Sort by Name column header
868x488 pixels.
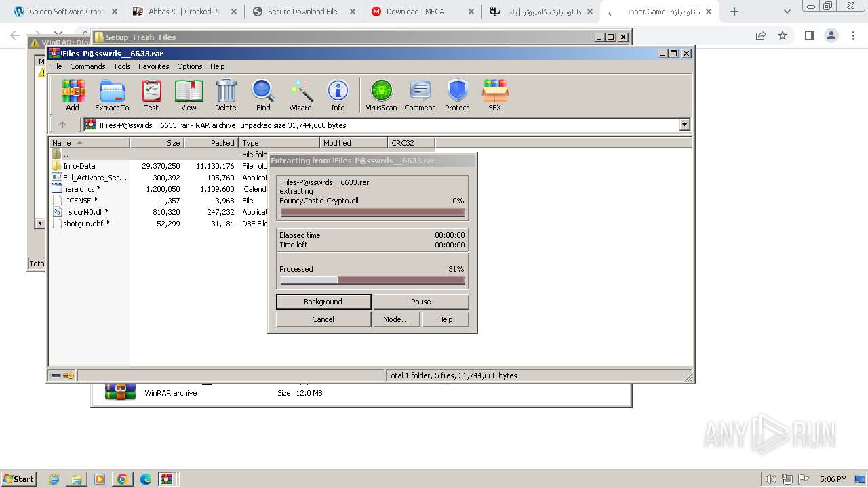(x=89, y=142)
